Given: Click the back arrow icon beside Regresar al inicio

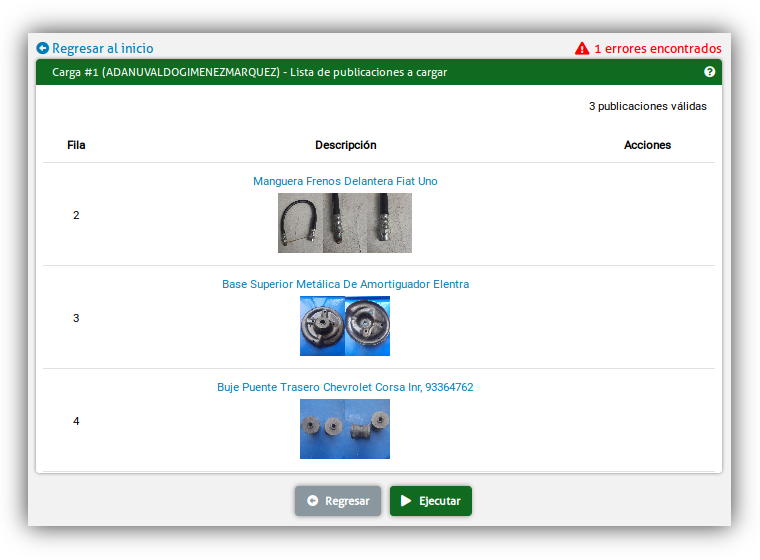Looking at the screenshot, I should pos(43,48).
